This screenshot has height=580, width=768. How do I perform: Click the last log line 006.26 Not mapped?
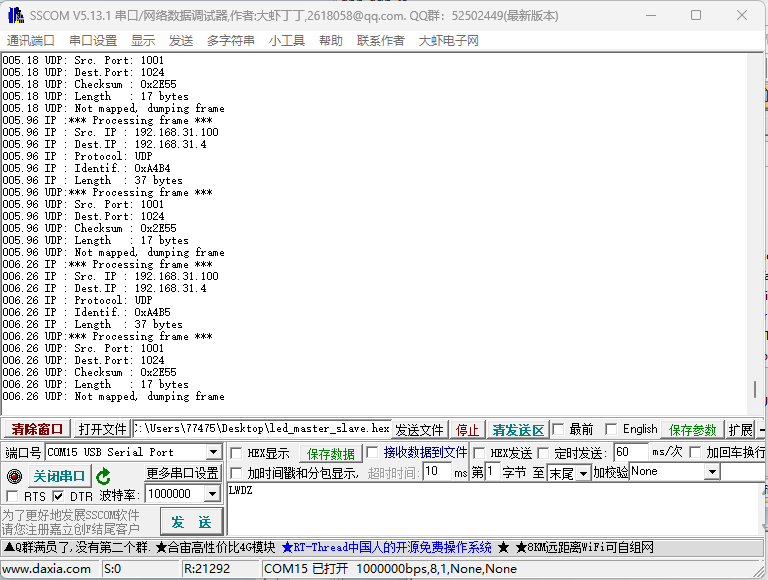click(114, 396)
